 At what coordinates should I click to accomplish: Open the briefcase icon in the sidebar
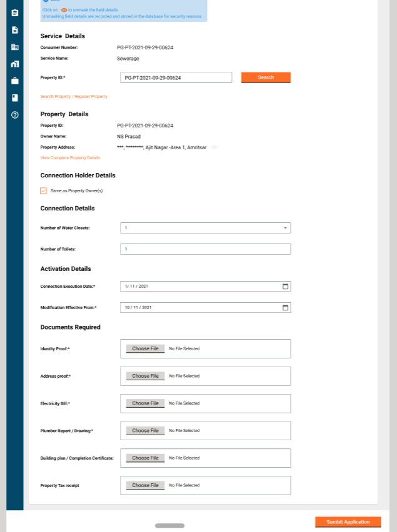(15, 81)
